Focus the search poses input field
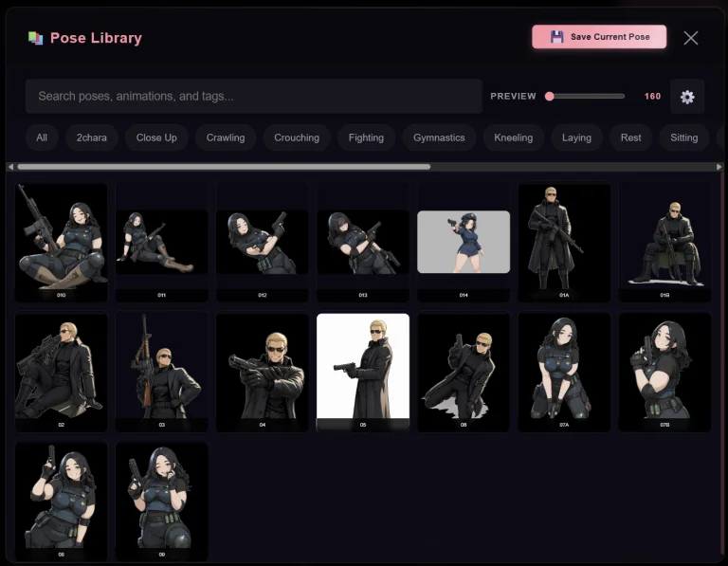Image resolution: width=728 pixels, height=566 pixels. [253, 96]
